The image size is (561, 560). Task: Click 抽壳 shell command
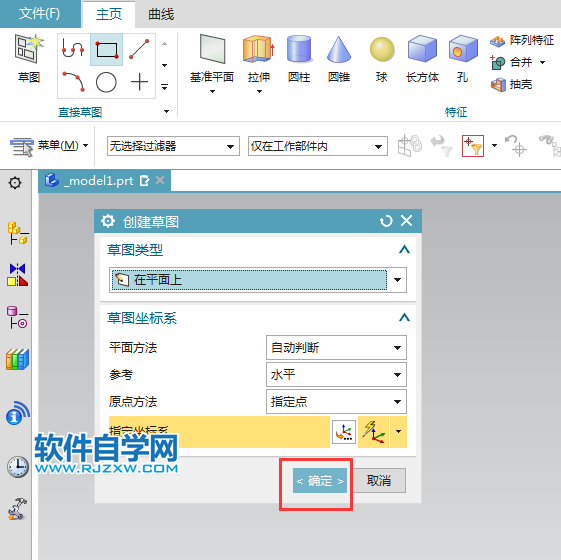[511, 85]
